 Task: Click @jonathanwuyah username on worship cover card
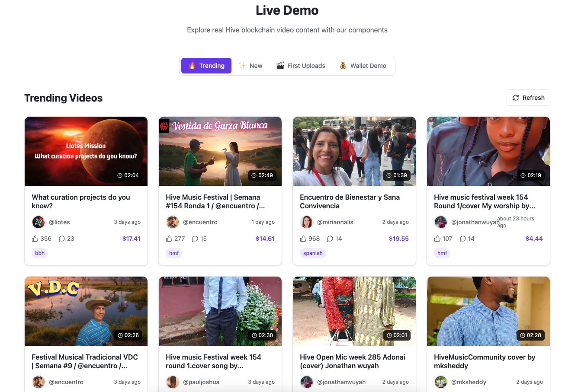(475, 222)
